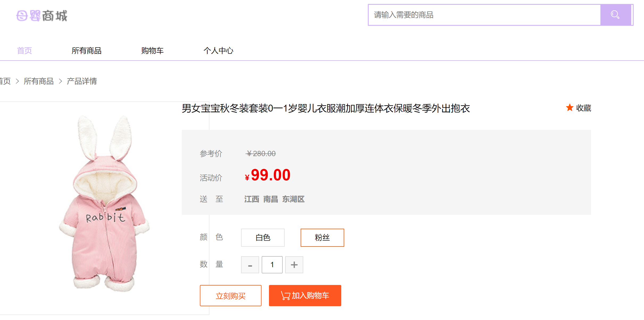Select the 白色 color option
644x320 pixels.
pyautogui.click(x=263, y=237)
